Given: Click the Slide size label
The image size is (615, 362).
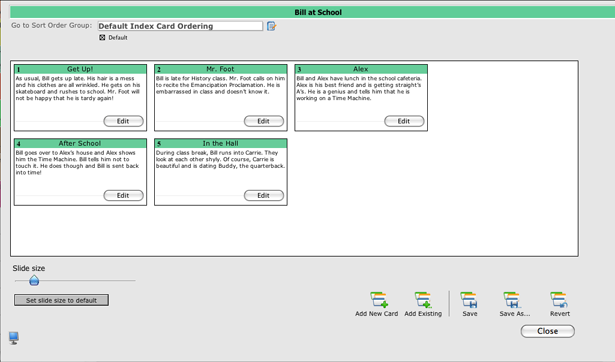Looking at the screenshot, I should coord(29,268).
